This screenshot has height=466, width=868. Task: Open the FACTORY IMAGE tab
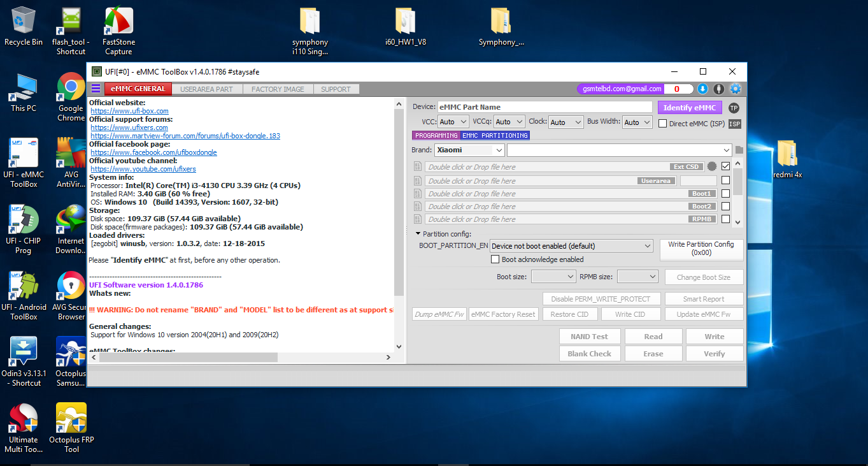[x=278, y=89]
